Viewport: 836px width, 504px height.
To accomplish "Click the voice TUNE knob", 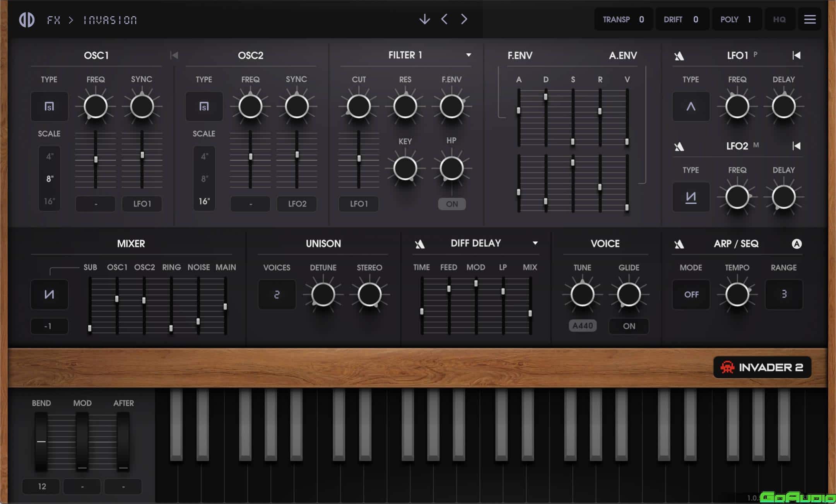I will pos(583,294).
